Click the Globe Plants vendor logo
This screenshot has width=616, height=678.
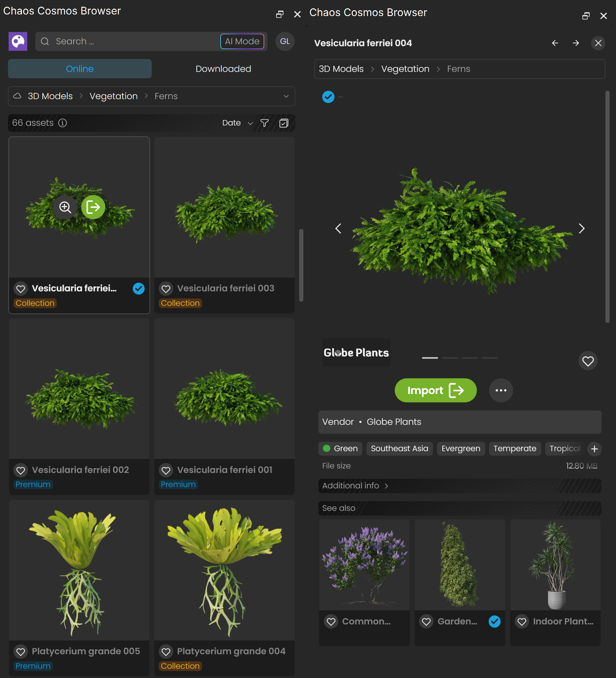coord(356,352)
